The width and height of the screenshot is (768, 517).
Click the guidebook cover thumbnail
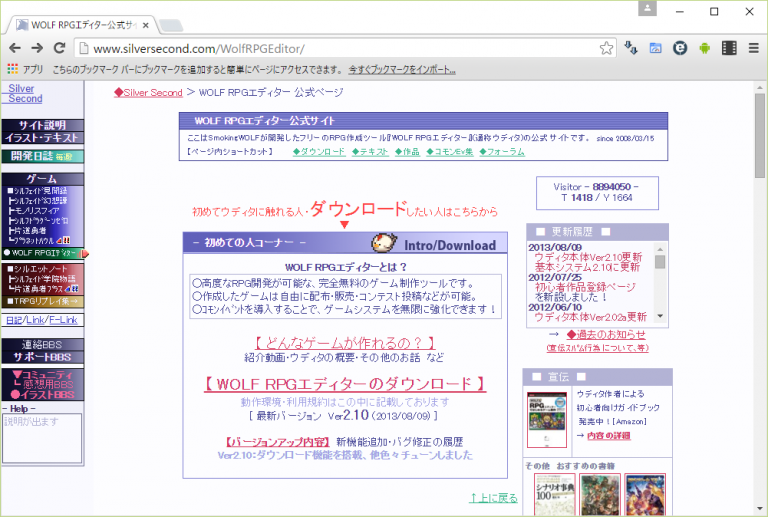pyautogui.click(x=547, y=420)
